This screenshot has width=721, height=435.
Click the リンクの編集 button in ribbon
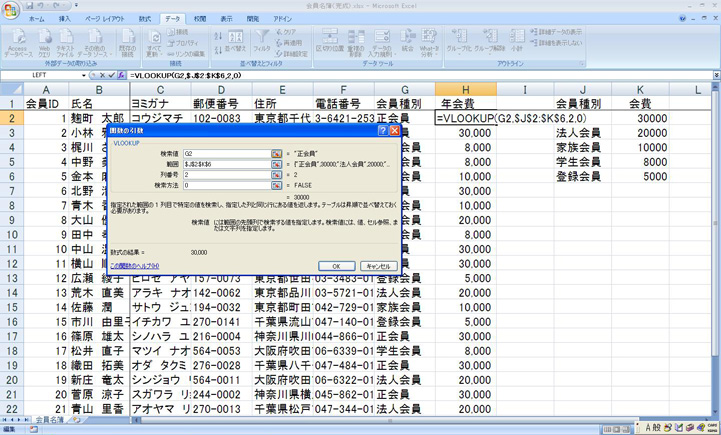click(x=186, y=54)
